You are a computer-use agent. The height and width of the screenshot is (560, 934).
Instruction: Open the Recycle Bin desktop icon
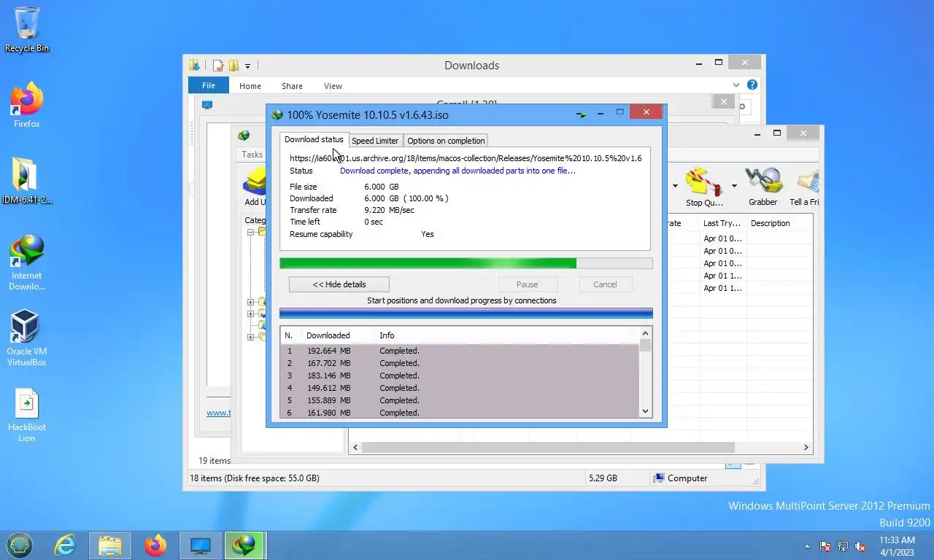pyautogui.click(x=27, y=29)
